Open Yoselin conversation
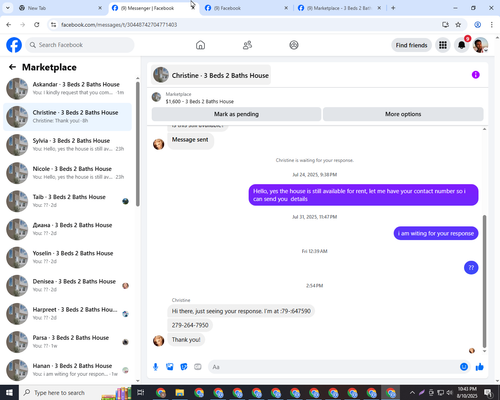Image resolution: width=500 pixels, height=400 pixels. pos(68,257)
